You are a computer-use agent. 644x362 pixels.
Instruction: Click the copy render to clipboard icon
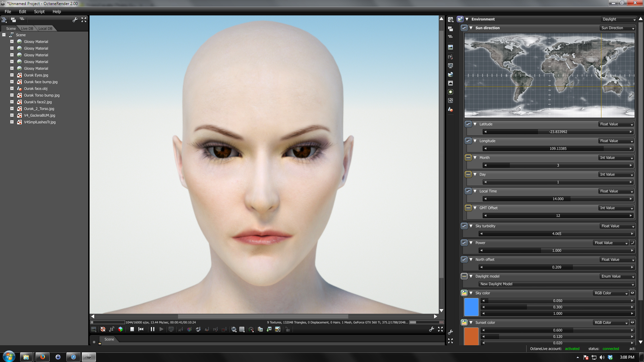260,329
